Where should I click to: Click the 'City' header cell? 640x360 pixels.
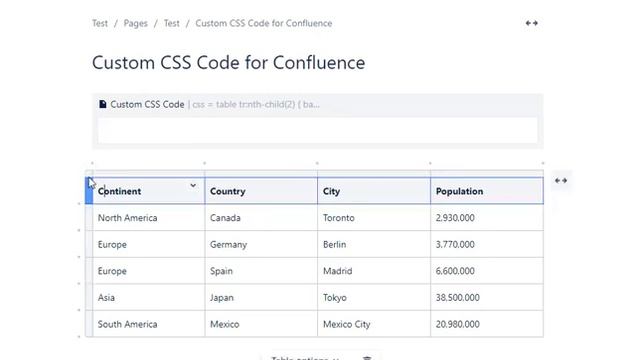pyautogui.click(x=374, y=191)
